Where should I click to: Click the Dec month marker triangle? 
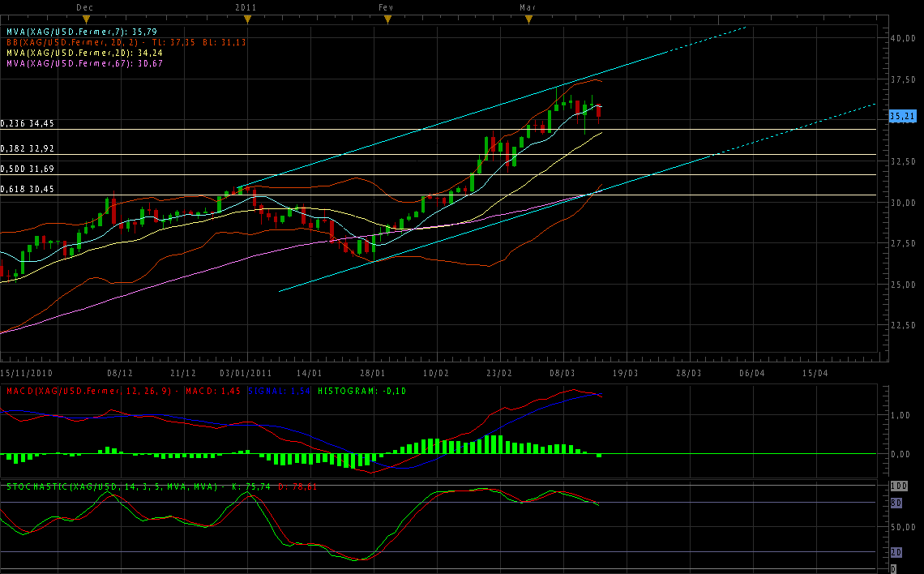pyautogui.click(x=87, y=19)
